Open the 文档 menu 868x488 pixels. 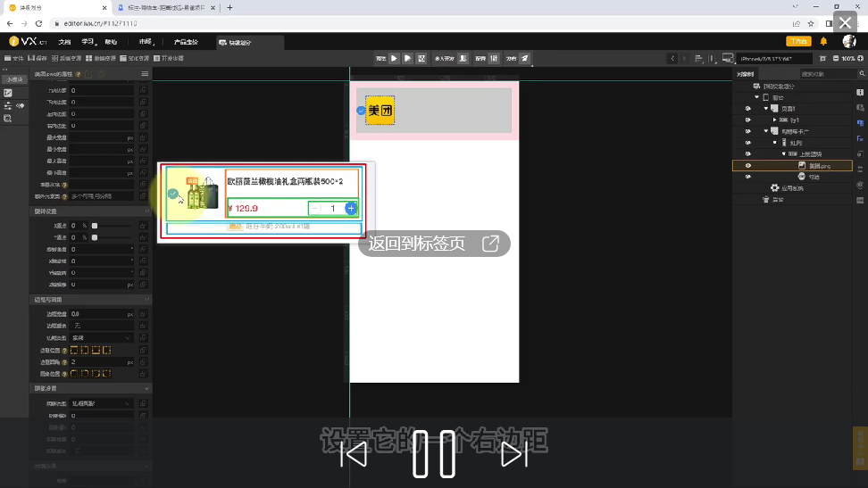coord(65,42)
